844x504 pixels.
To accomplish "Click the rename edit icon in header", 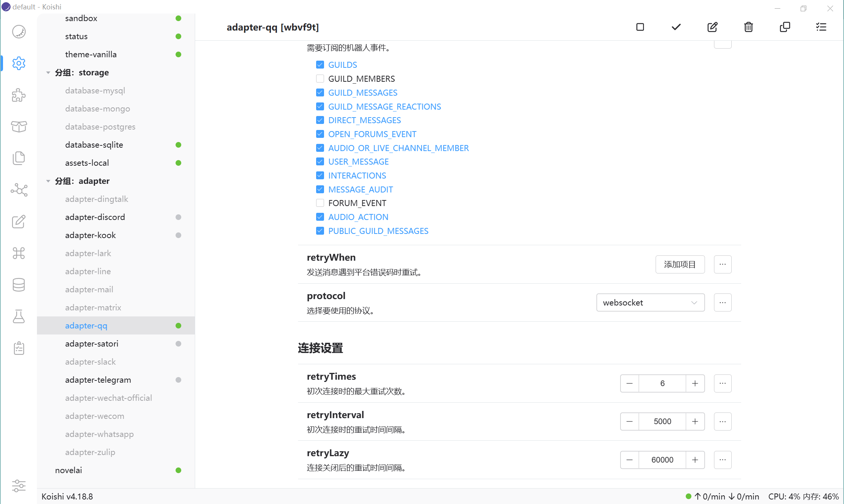I will (713, 27).
